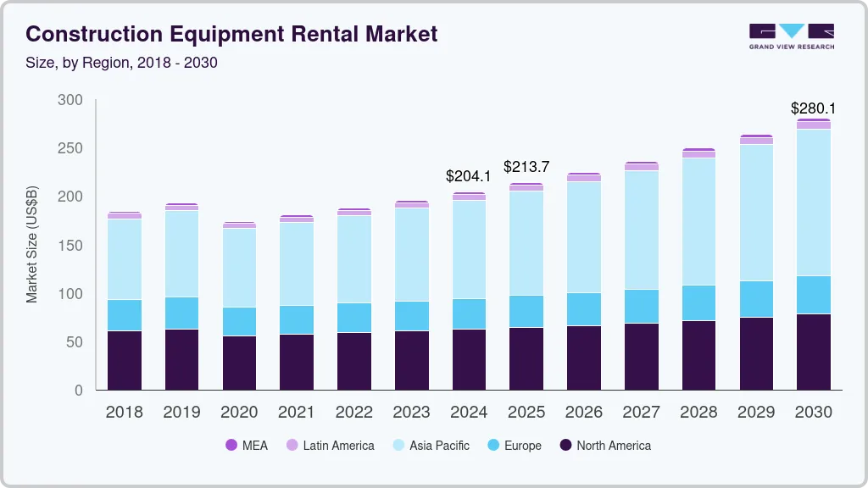
Task: Hide the MEA series via legend label
Action: point(254,445)
